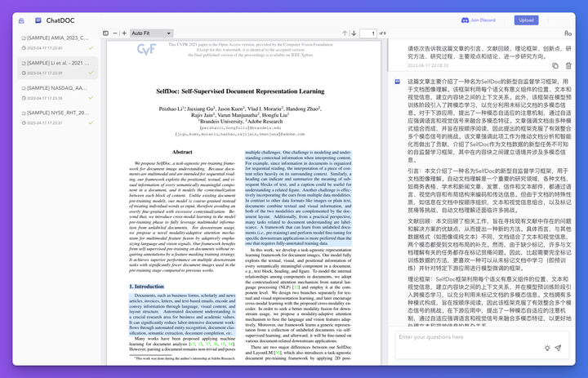Click the 'Abstract' heading in the PDF
Screen dimensions: 588x378
(x=182, y=152)
